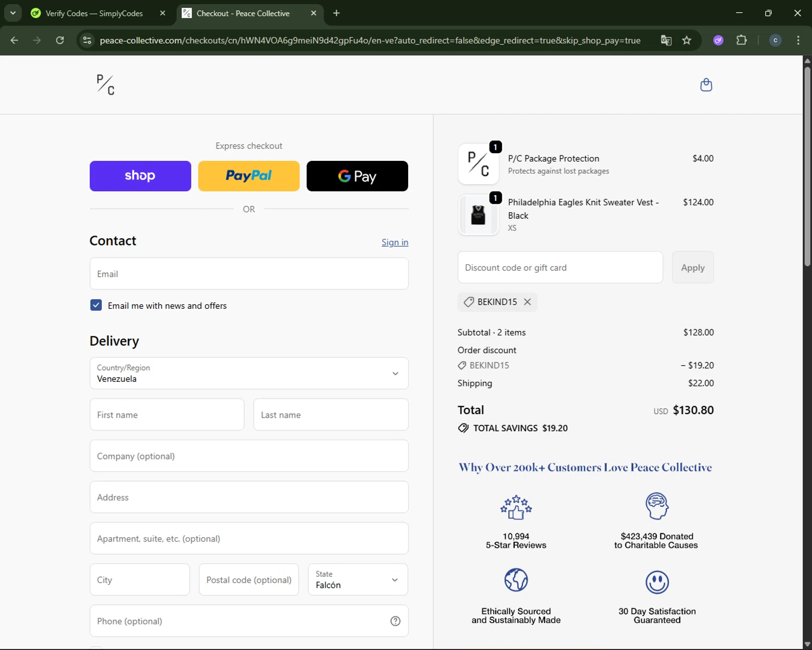812x650 pixels.
Task: Select the Checkout - Peace Collective tab
Action: [243, 14]
